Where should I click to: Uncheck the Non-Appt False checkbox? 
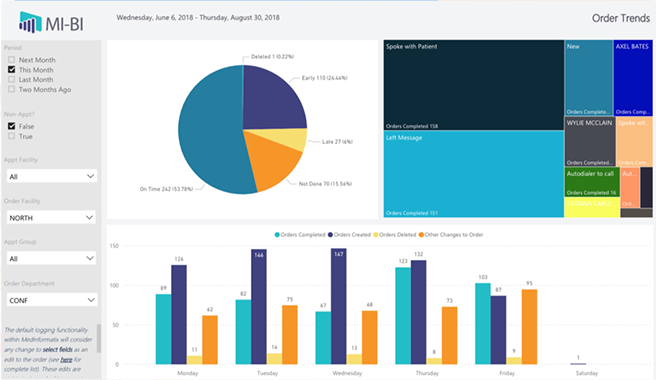pos(12,126)
